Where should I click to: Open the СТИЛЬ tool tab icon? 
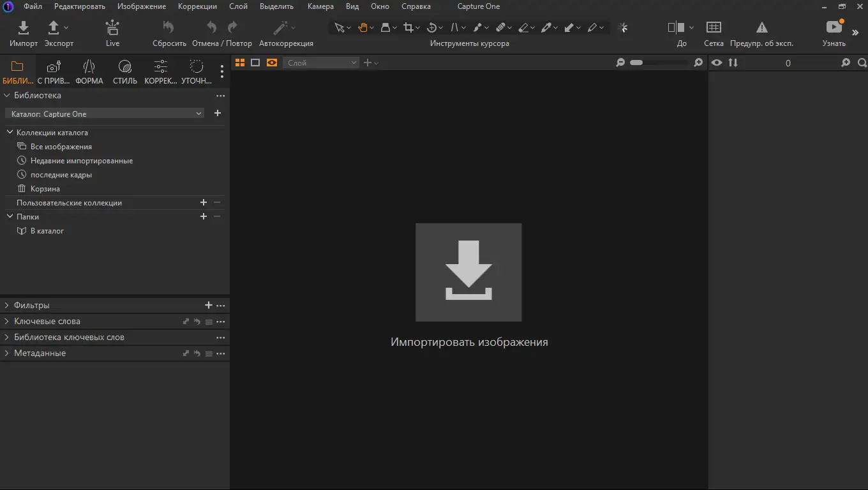[125, 66]
